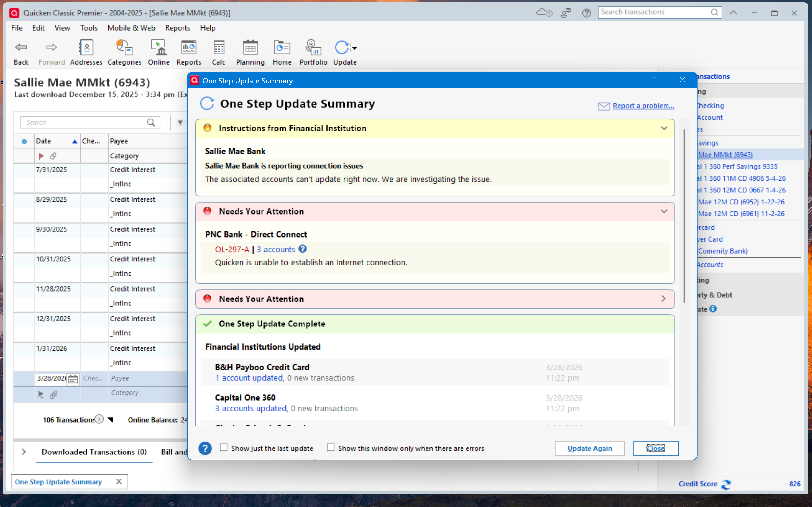This screenshot has width=812, height=507.
Task: Select the Downloaded Transactions tab
Action: point(94,452)
